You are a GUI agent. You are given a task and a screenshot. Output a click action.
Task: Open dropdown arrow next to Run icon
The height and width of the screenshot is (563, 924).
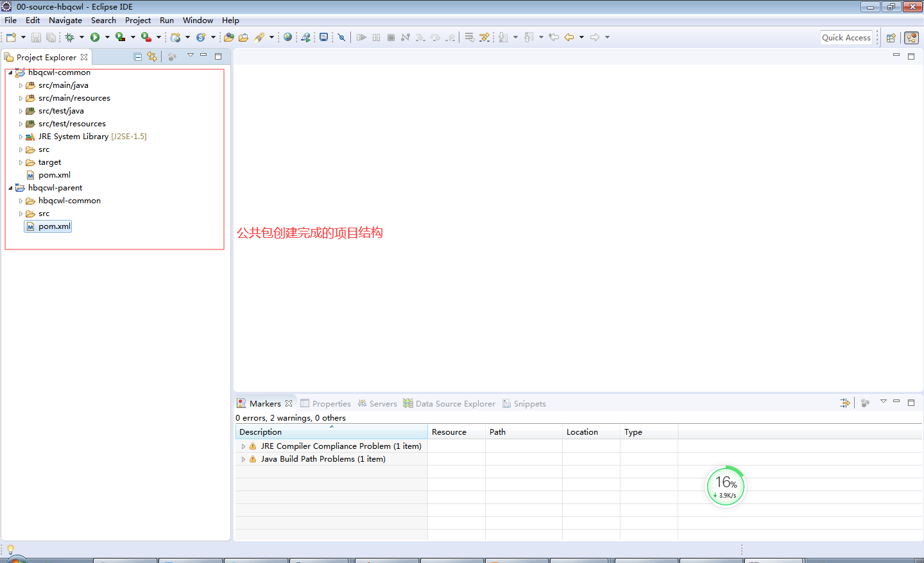pyautogui.click(x=107, y=37)
